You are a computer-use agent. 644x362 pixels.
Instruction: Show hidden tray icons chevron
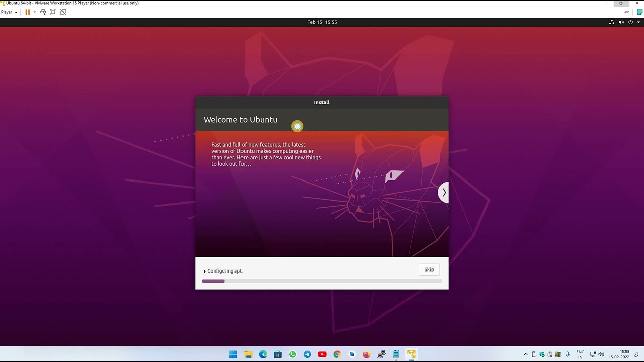[x=526, y=354]
